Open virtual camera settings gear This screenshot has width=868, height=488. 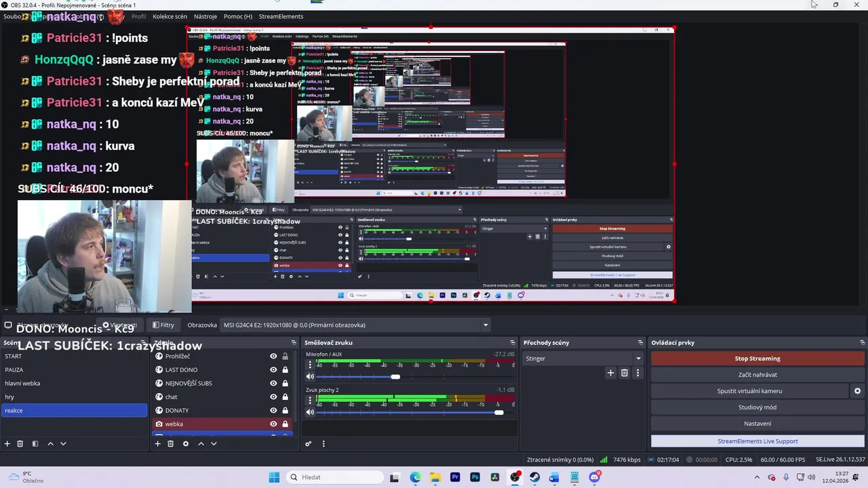tap(857, 391)
